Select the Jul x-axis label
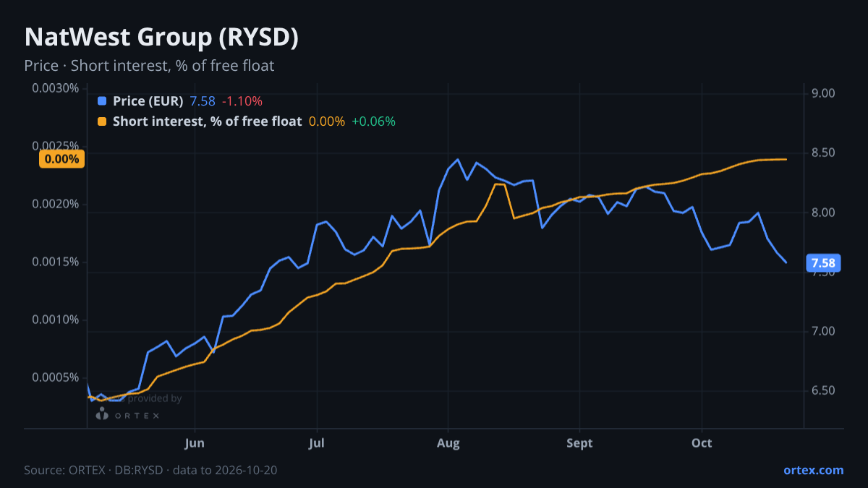The width and height of the screenshot is (868, 488). tap(316, 442)
